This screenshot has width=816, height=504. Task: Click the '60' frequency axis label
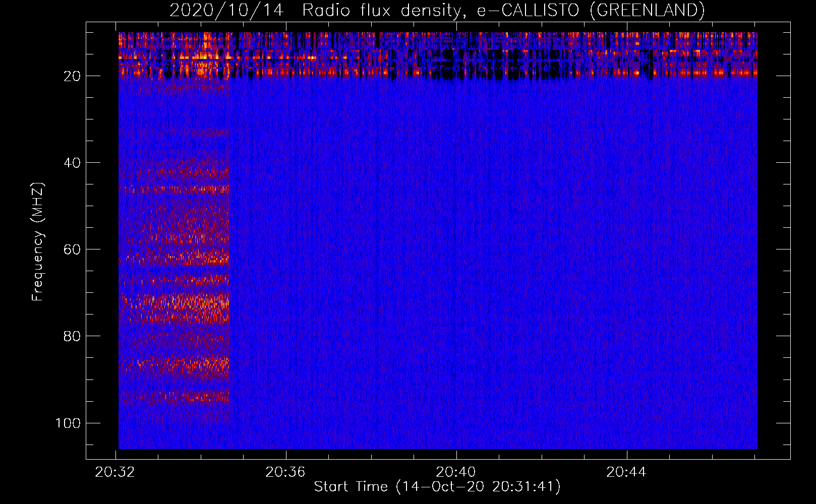click(x=72, y=249)
